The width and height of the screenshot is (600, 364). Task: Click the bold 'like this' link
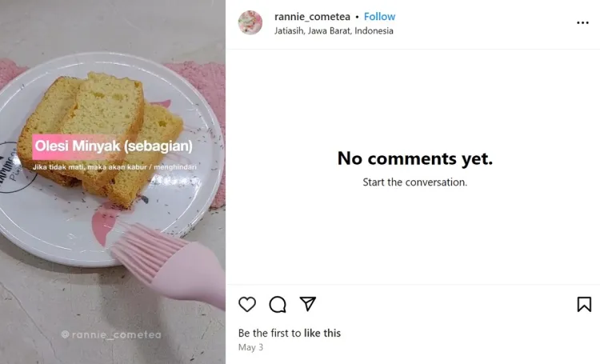322,333
